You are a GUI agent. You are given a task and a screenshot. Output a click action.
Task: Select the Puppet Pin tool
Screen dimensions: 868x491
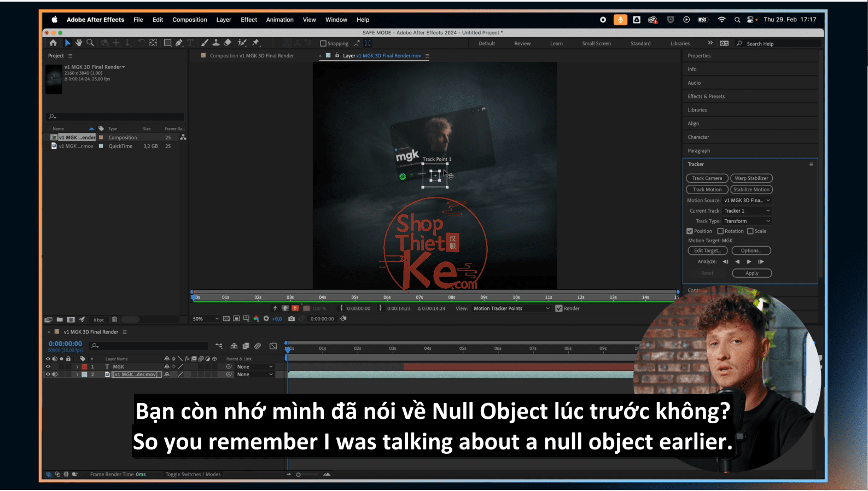pos(255,43)
